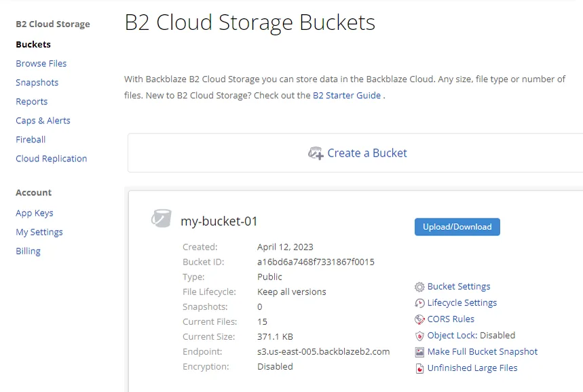Click the Bucket Settings gear icon
This screenshot has width=583, height=392.
click(419, 287)
